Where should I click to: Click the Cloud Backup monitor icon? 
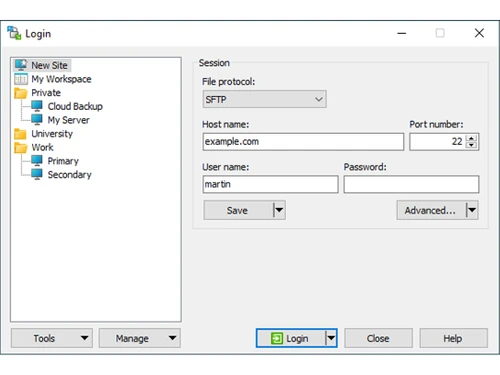click(x=37, y=106)
